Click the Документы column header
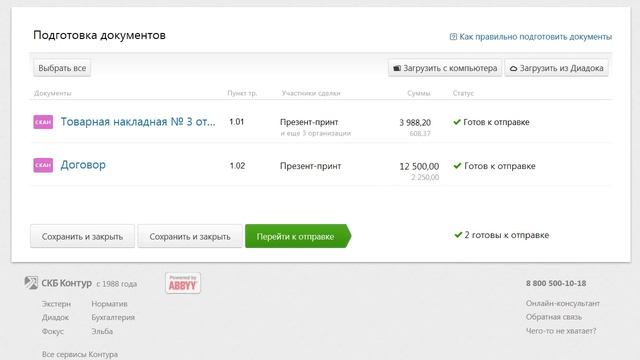Image resolution: width=640 pixels, height=360 pixels. (53, 93)
